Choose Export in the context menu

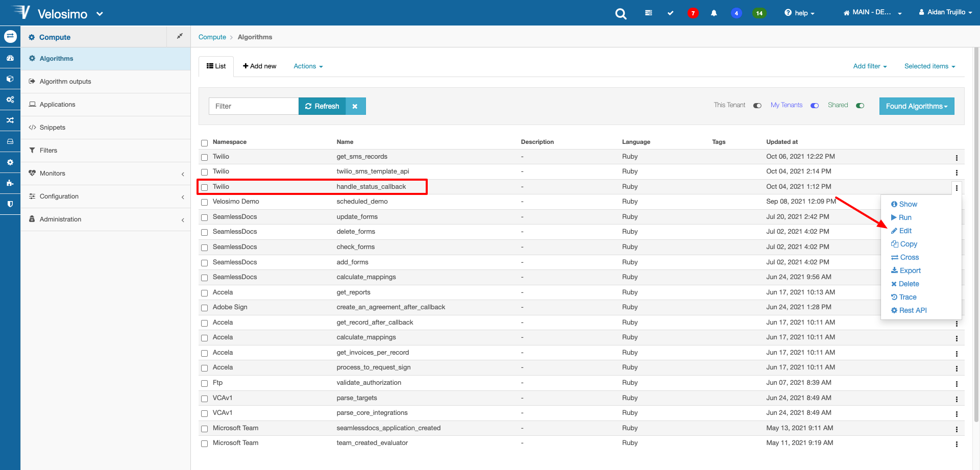(x=906, y=270)
